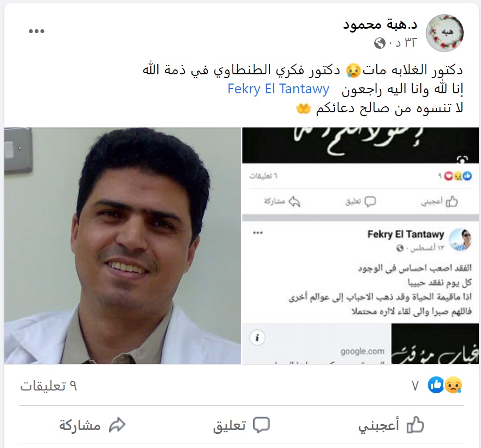Screen dimensions: 481x448
Task: Click the blue like reaction icon
Action: pyautogui.click(x=436, y=385)
